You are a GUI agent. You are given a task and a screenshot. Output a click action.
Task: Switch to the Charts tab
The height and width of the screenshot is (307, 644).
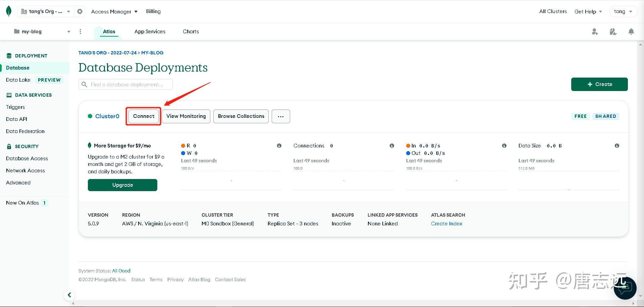191,32
